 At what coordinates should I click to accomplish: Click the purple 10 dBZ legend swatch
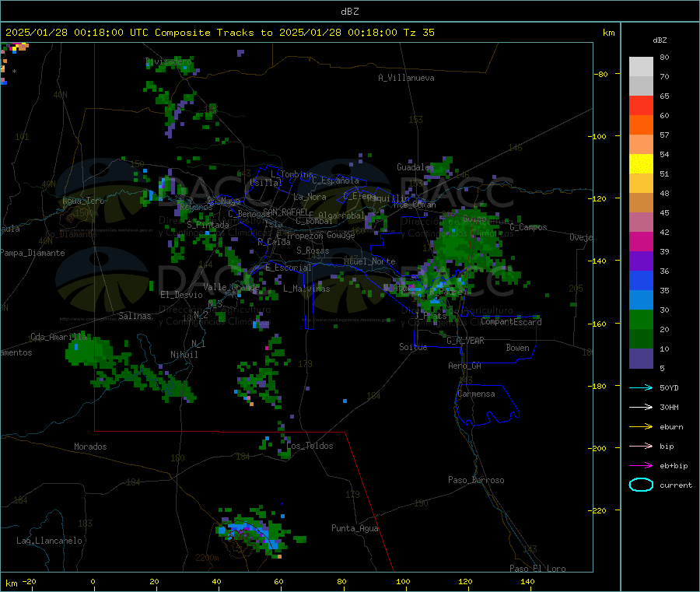coord(641,359)
